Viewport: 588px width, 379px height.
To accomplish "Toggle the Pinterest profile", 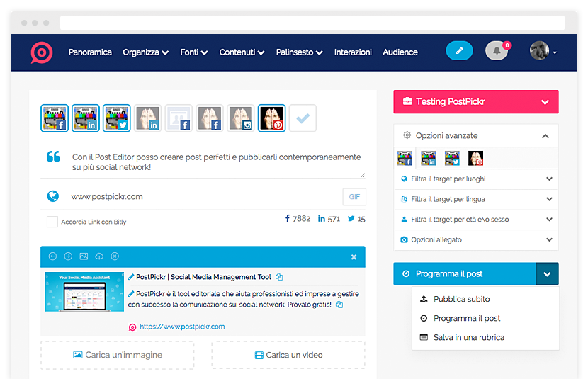I will 271,118.
